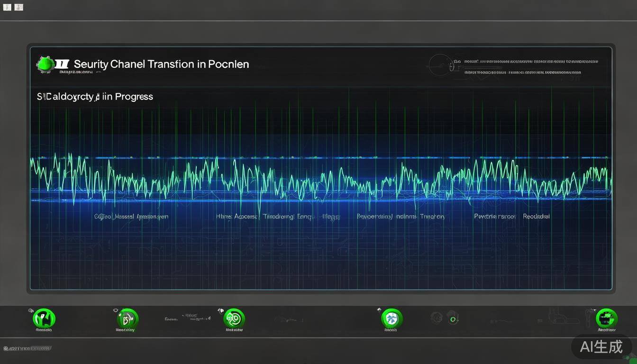Click the green icon with blue center
The image size is (637, 364).
[x=391, y=318]
